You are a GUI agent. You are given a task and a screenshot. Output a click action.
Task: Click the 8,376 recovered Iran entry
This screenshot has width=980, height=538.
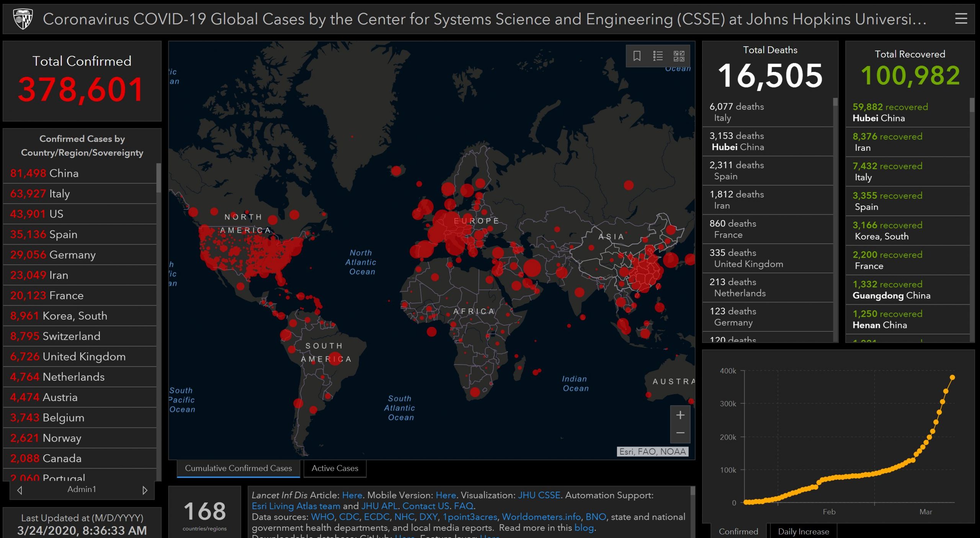pyautogui.click(x=907, y=142)
